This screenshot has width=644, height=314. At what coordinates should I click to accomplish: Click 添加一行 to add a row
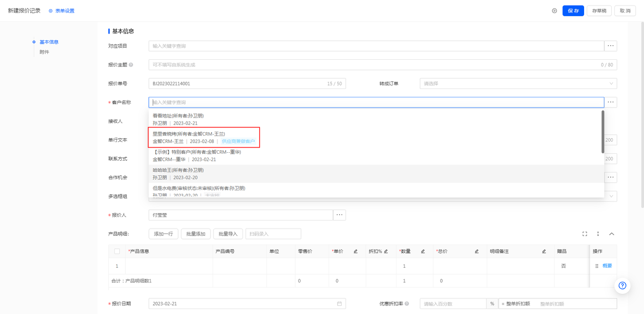pos(164,234)
